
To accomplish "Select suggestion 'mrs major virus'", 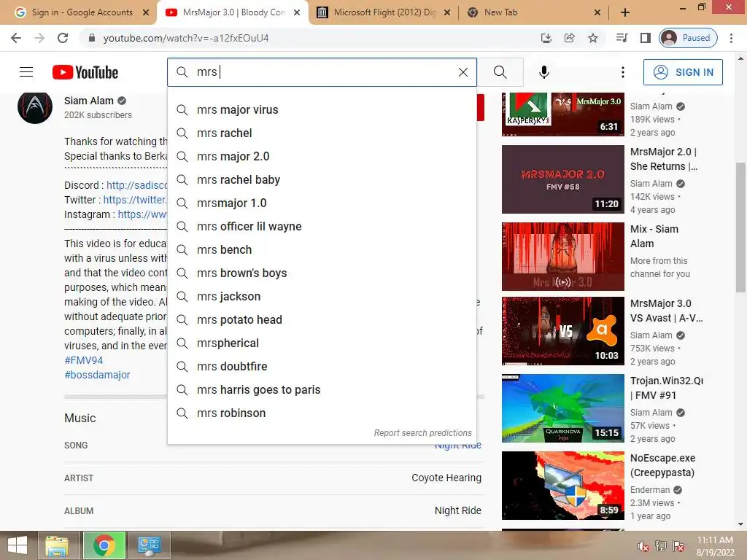I will pos(322,109).
